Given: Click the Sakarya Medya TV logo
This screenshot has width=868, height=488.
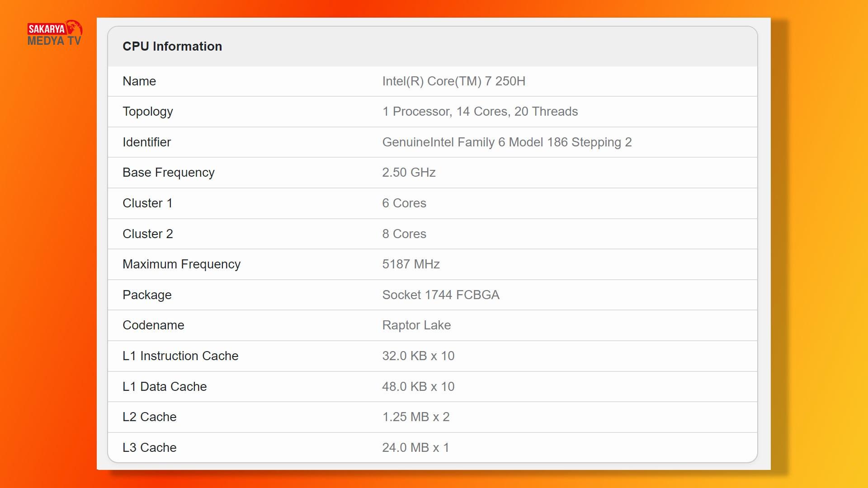Looking at the screenshot, I should point(54,33).
